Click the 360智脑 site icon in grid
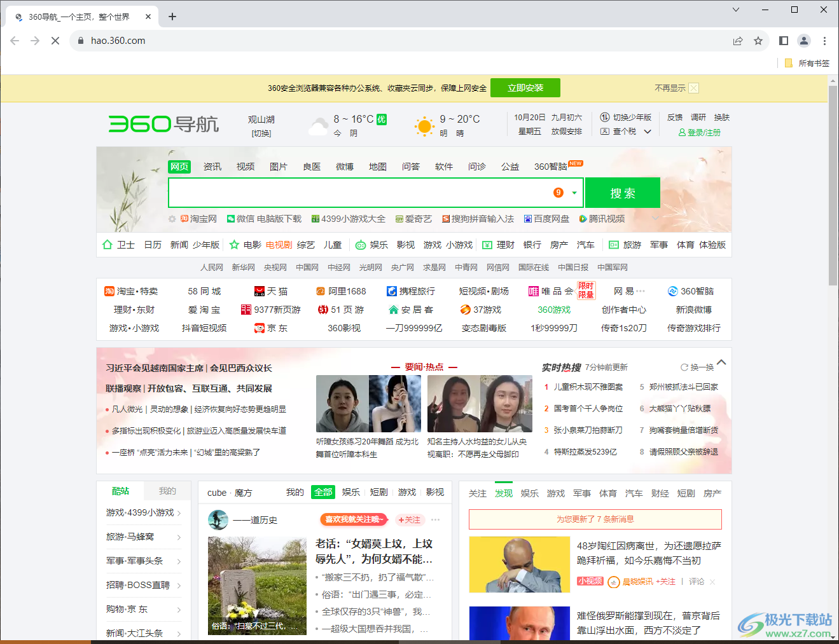This screenshot has width=839, height=644. click(x=672, y=291)
